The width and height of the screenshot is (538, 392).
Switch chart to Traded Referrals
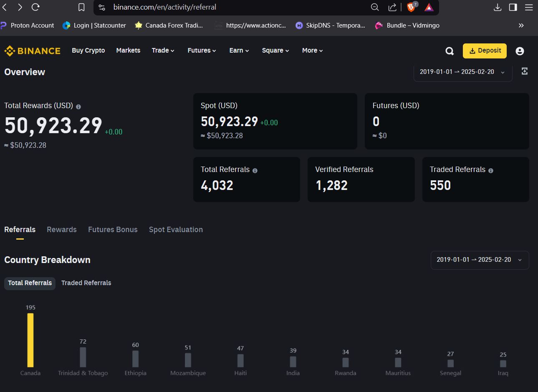click(x=86, y=283)
